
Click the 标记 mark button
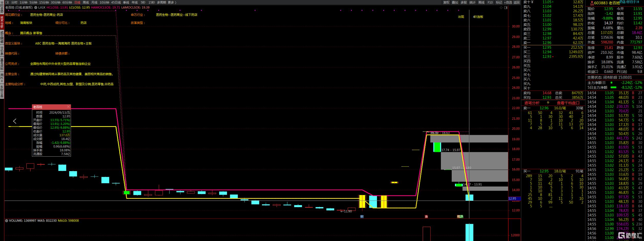(499, 2)
